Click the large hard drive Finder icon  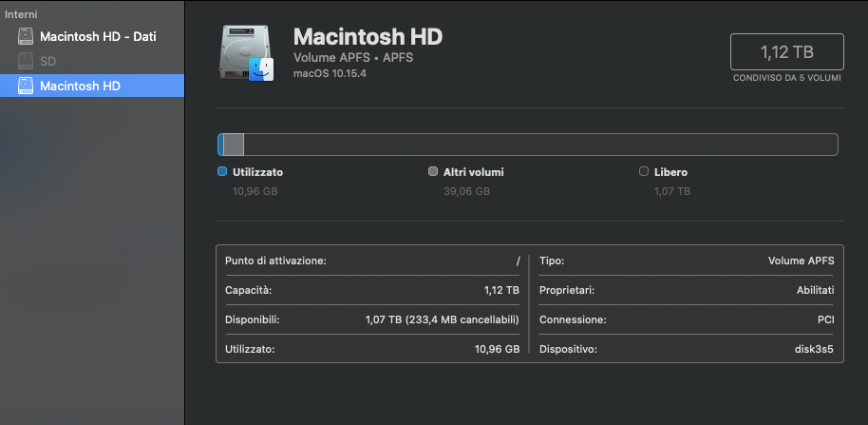(x=246, y=53)
